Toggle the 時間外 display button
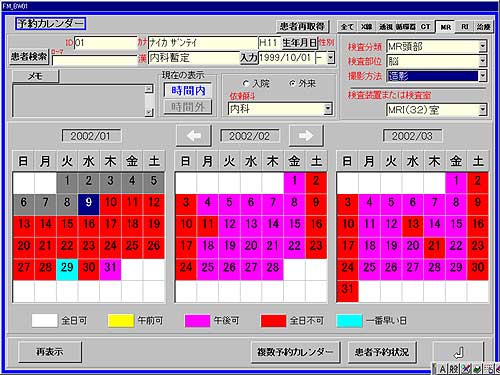500x375 pixels. [188, 107]
